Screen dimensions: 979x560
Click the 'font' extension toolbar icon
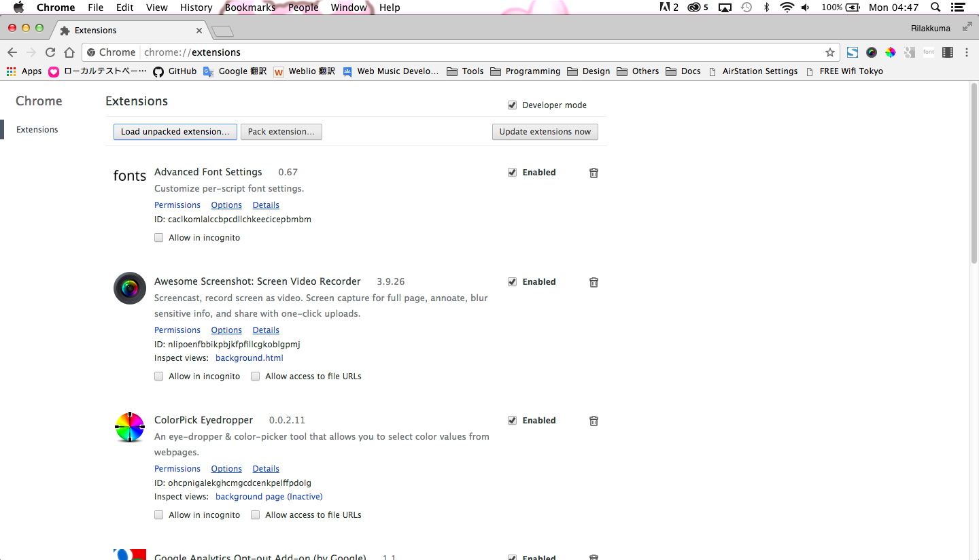(929, 52)
